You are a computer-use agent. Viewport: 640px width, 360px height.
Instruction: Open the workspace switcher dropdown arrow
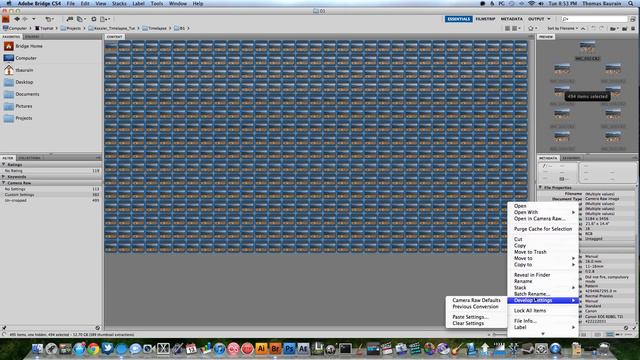tap(549, 19)
